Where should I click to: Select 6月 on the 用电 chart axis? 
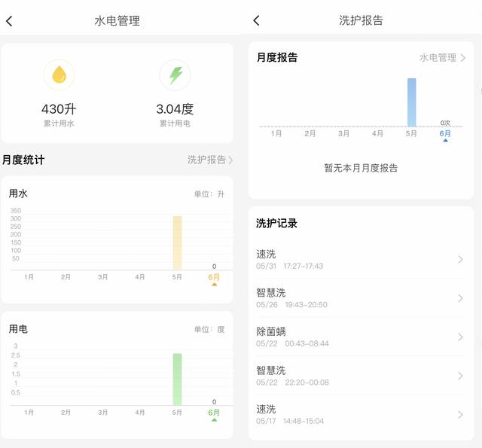(x=214, y=413)
